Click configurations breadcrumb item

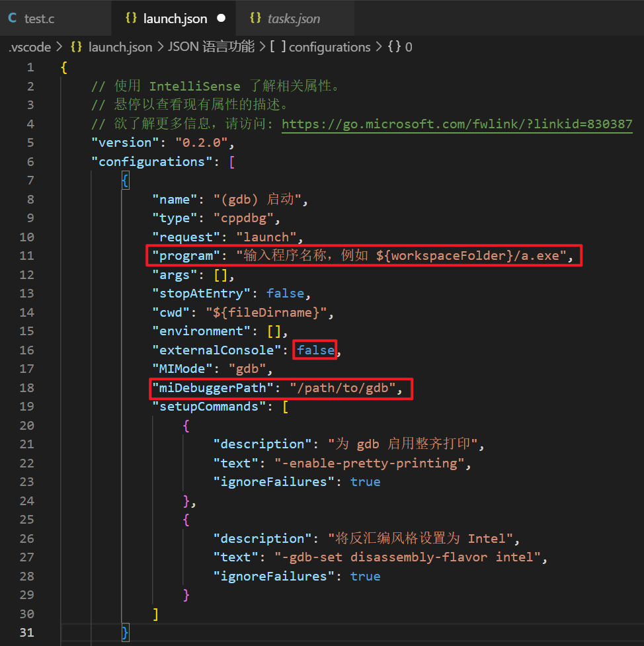[329, 47]
